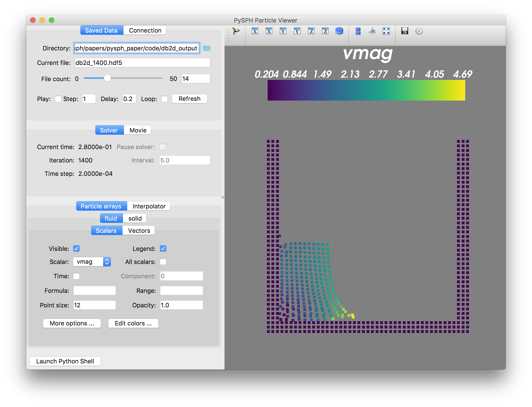Open the Interpolator tab
Screen dimensions: 532x407
(x=149, y=206)
